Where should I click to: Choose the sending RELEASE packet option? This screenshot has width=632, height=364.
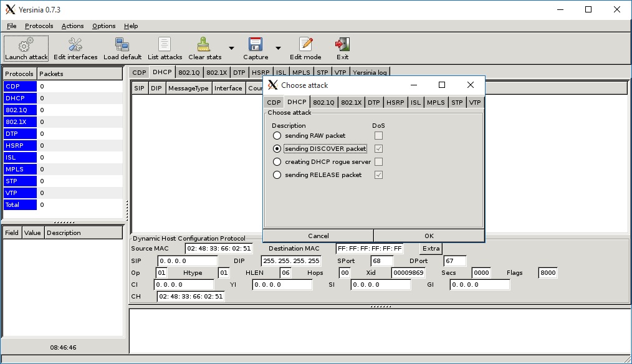point(277,175)
